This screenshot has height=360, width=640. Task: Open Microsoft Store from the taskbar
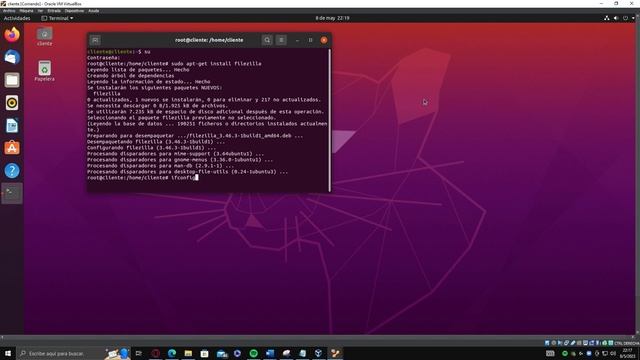[204, 353]
